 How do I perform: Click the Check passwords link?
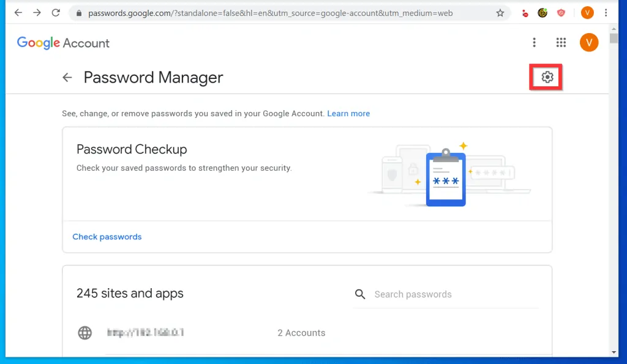pos(107,237)
